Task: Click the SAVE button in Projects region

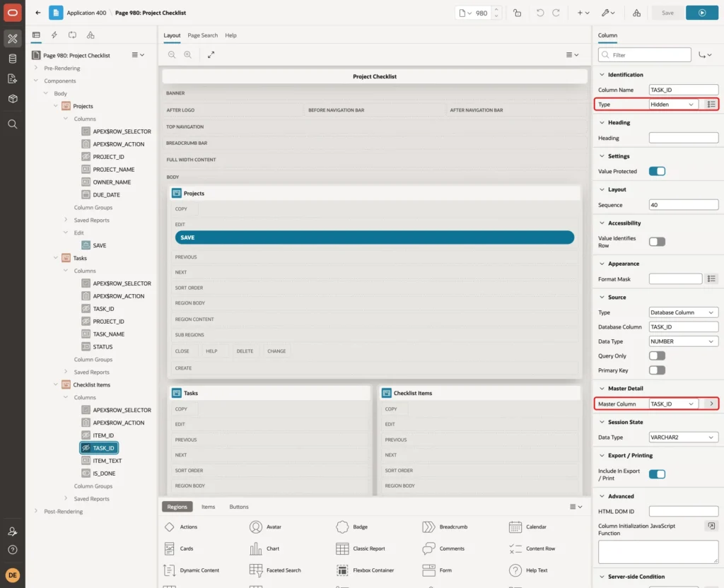Action: pyautogui.click(x=375, y=237)
